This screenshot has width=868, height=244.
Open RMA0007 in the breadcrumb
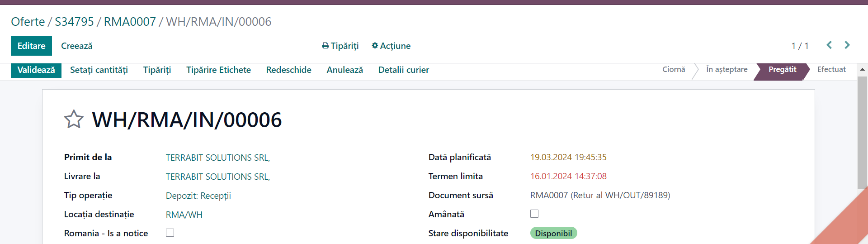[x=130, y=22]
